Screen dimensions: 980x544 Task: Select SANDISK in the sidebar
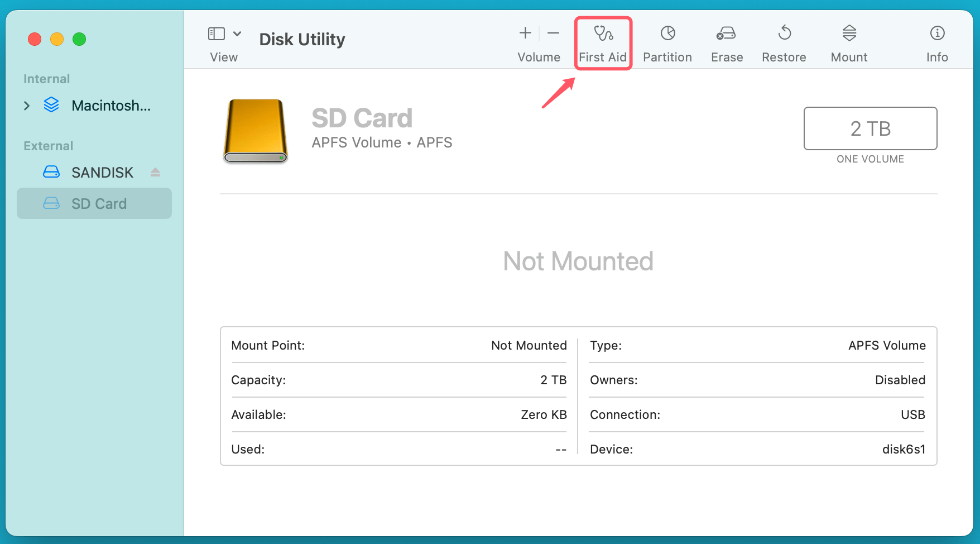tap(102, 172)
